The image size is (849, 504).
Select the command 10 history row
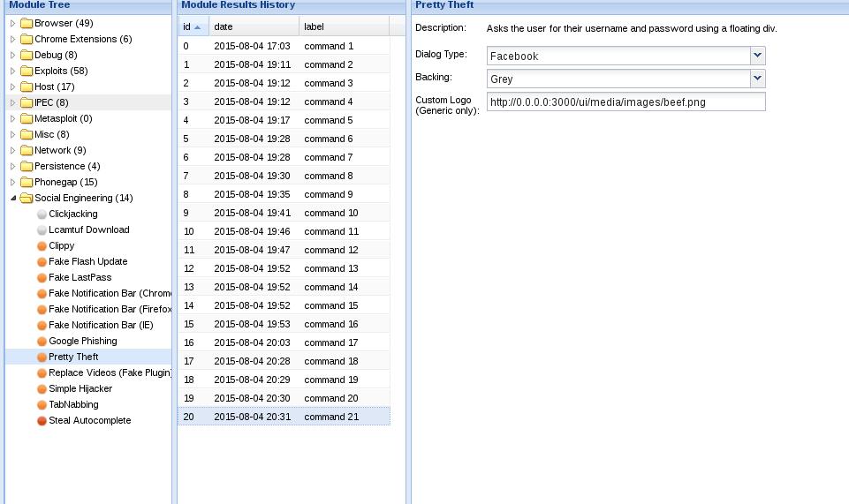pyautogui.click(x=283, y=213)
